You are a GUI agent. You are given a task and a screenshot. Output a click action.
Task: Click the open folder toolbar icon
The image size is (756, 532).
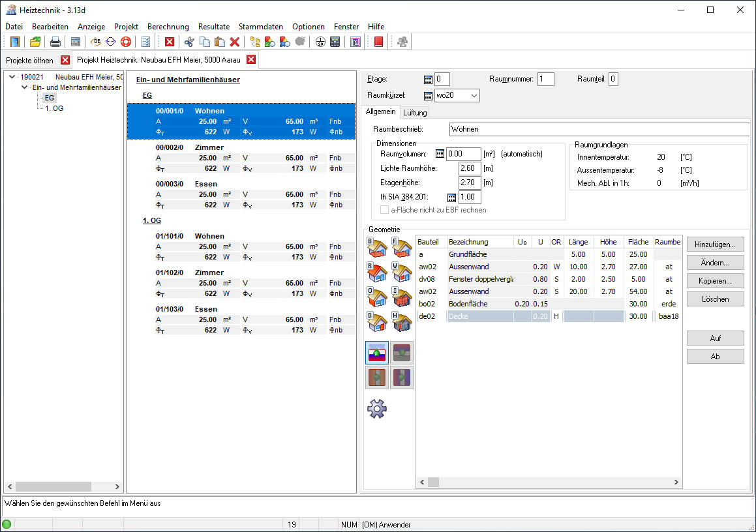(x=35, y=42)
